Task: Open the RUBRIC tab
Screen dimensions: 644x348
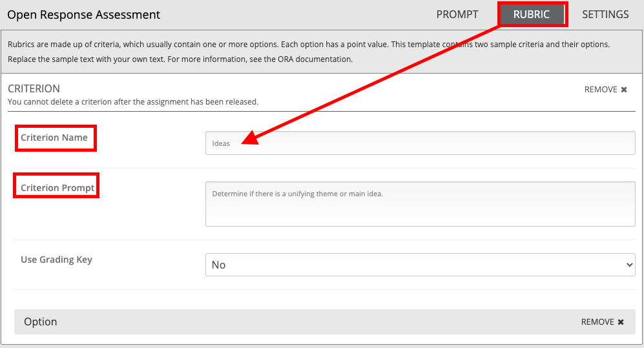Action: (532, 14)
